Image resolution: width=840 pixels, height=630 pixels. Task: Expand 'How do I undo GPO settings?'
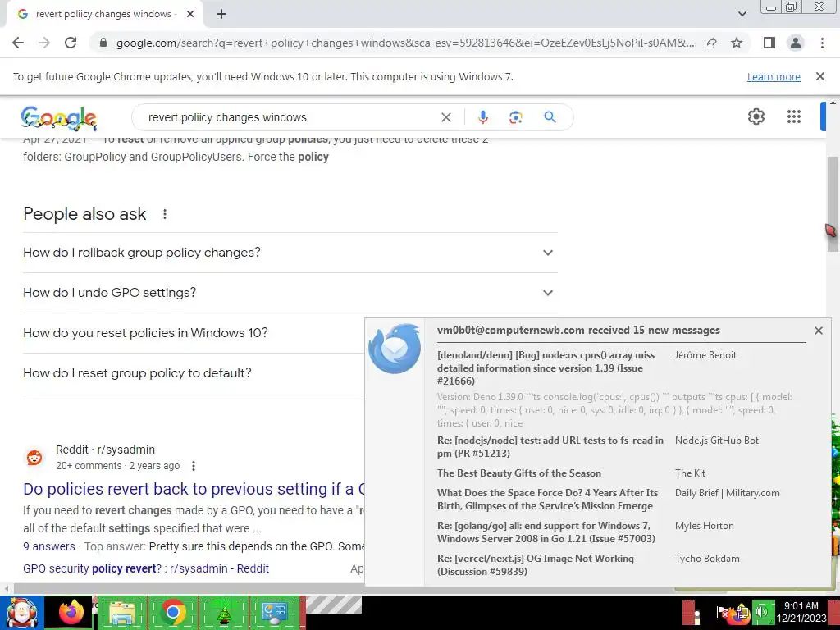[x=290, y=293]
